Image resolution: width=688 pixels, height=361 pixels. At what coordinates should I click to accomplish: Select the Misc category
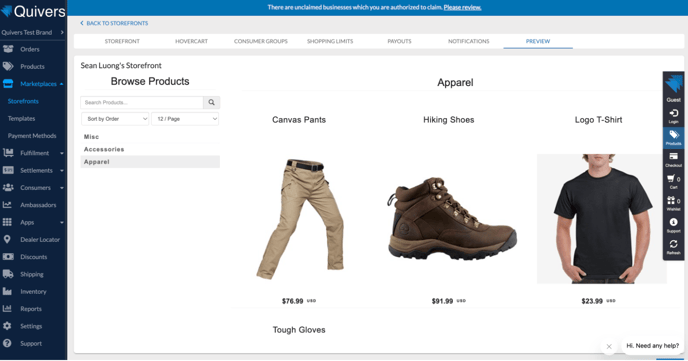point(150,137)
